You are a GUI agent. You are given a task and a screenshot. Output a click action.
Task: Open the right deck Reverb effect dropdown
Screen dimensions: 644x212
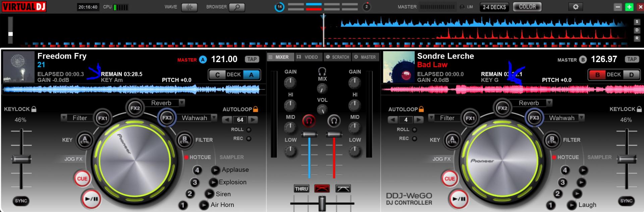(x=549, y=103)
